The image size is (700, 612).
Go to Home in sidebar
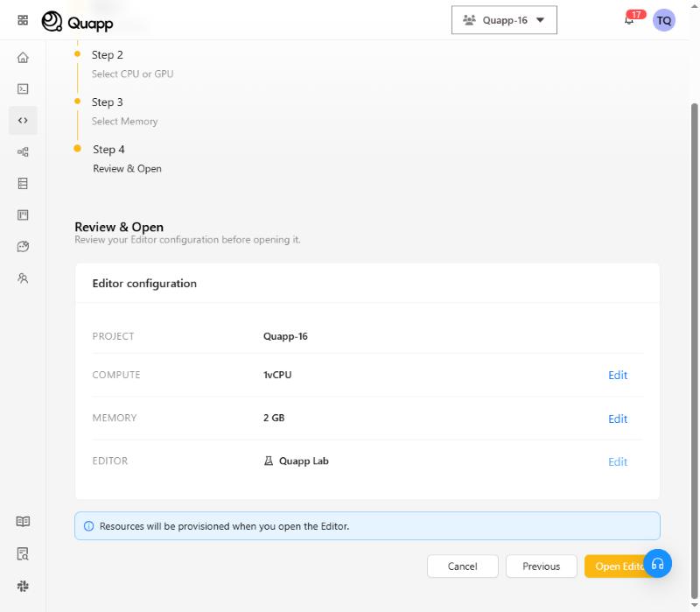pyautogui.click(x=23, y=58)
